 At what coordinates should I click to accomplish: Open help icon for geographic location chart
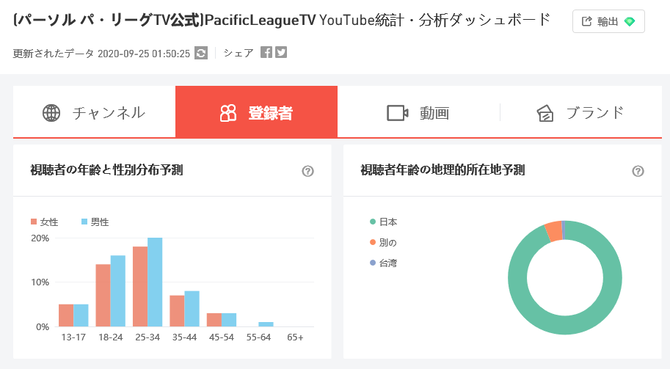[638, 171]
